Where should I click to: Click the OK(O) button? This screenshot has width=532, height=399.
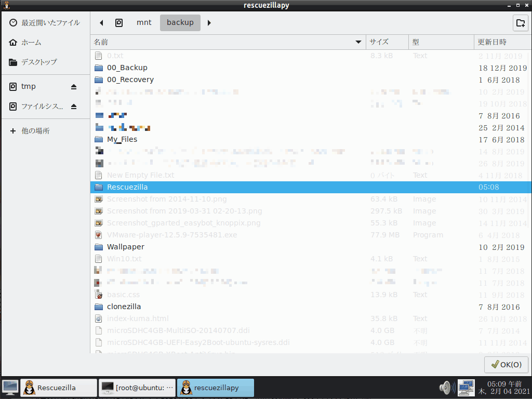pyautogui.click(x=506, y=364)
